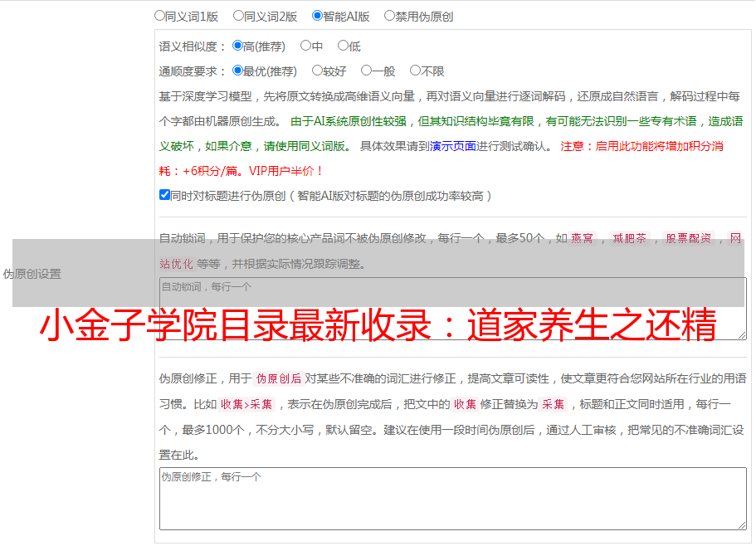Choose the 智能AI版 radio option
This screenshot has height=546, width=756.
click(x=317, y=16)
